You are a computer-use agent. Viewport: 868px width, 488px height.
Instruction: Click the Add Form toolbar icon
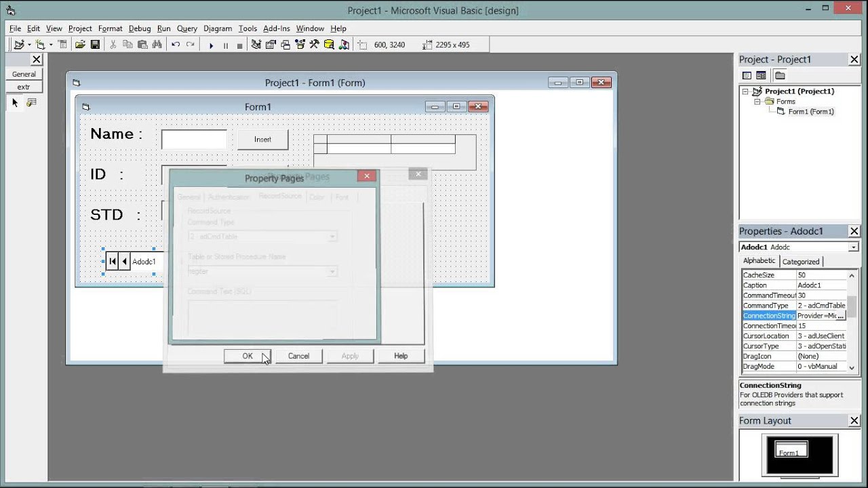[40, 45]
